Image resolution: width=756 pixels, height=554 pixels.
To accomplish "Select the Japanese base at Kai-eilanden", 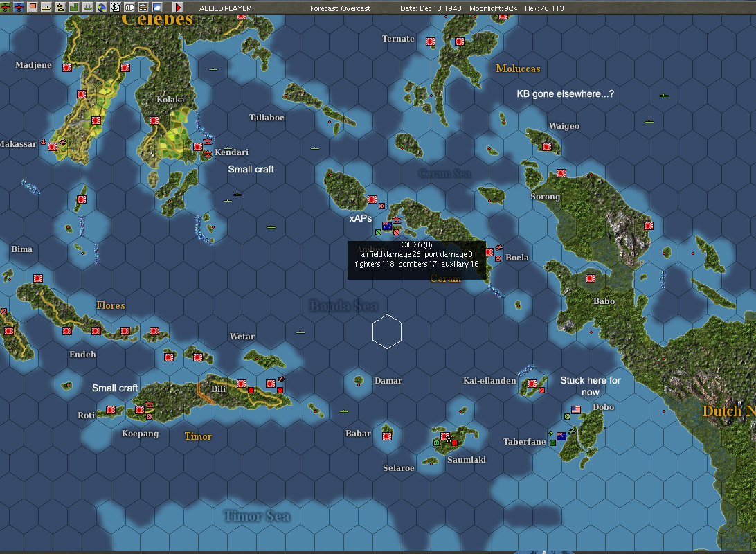I will coord(532,384).
